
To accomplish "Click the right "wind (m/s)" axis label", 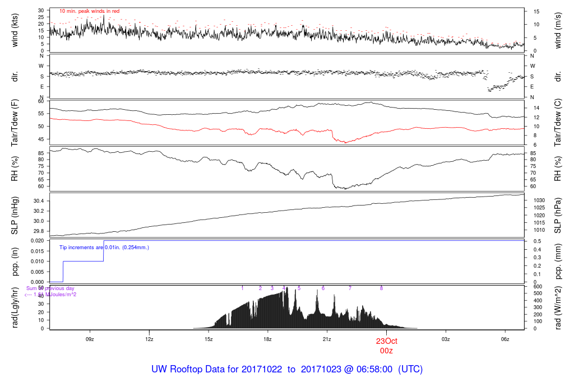I will point(558,30).
